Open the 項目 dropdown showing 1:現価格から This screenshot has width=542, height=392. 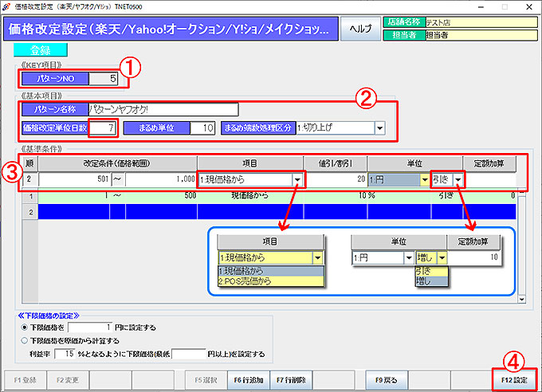point(298,180)
